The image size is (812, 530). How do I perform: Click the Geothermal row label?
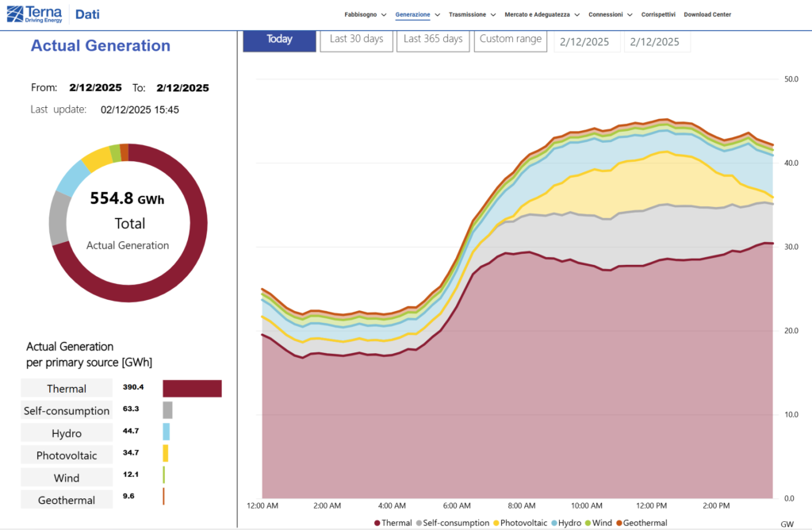tap(67, 500)
